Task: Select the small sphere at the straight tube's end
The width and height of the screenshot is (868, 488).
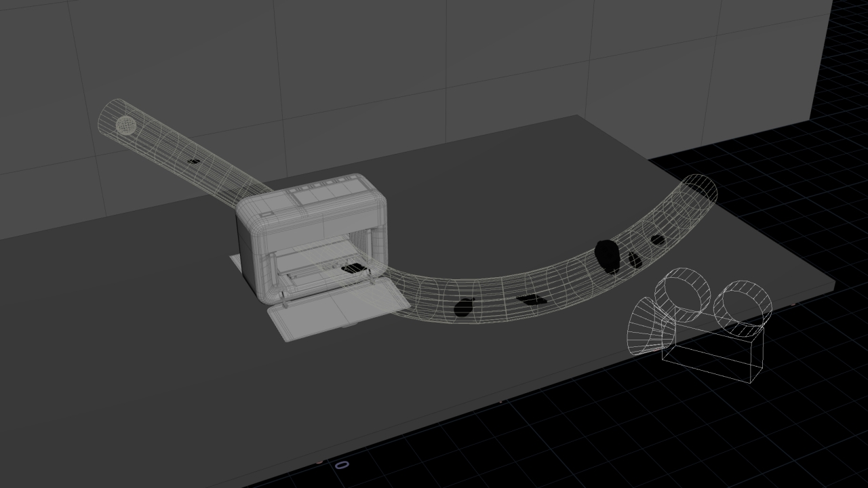Action: pyautogui.click(x=125, y=125)
